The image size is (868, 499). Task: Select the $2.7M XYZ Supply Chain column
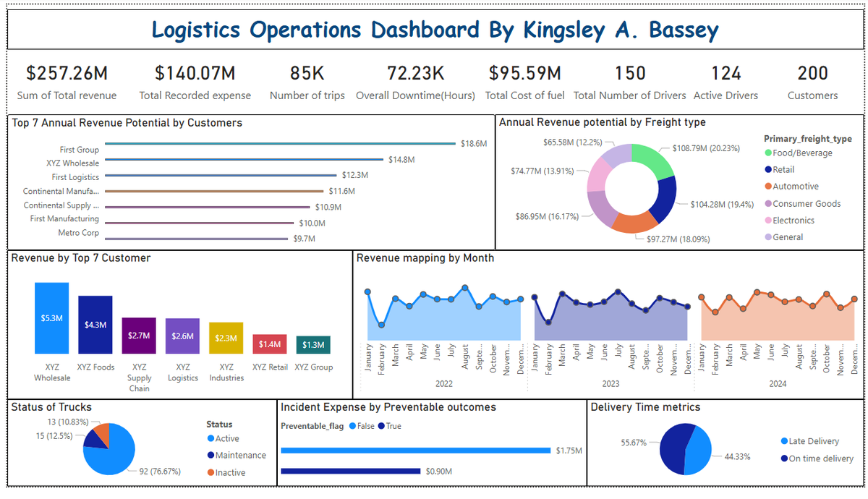point(139,336)
